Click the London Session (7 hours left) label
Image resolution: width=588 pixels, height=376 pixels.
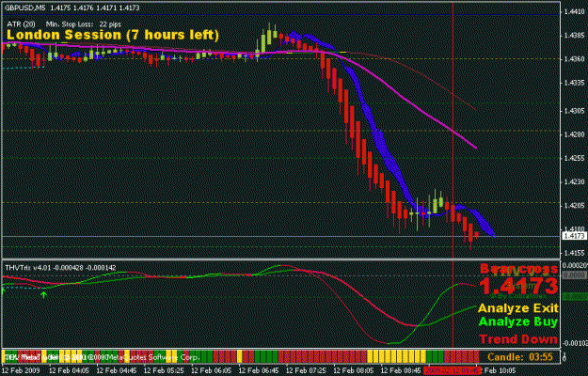(113, 35)
